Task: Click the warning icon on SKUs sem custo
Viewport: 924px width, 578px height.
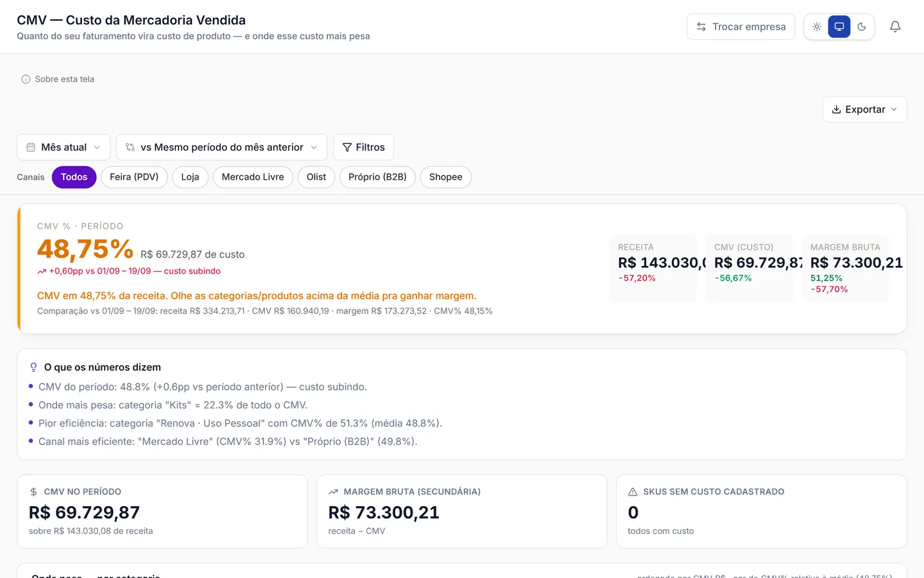Action: pyautogui.click(x=633, y=492)
